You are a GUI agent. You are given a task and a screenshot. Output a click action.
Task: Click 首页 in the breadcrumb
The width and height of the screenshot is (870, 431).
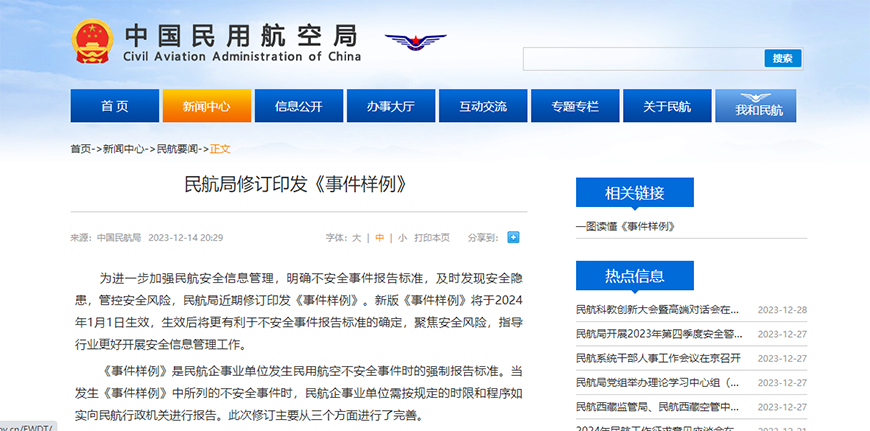(x=80, y=149)
